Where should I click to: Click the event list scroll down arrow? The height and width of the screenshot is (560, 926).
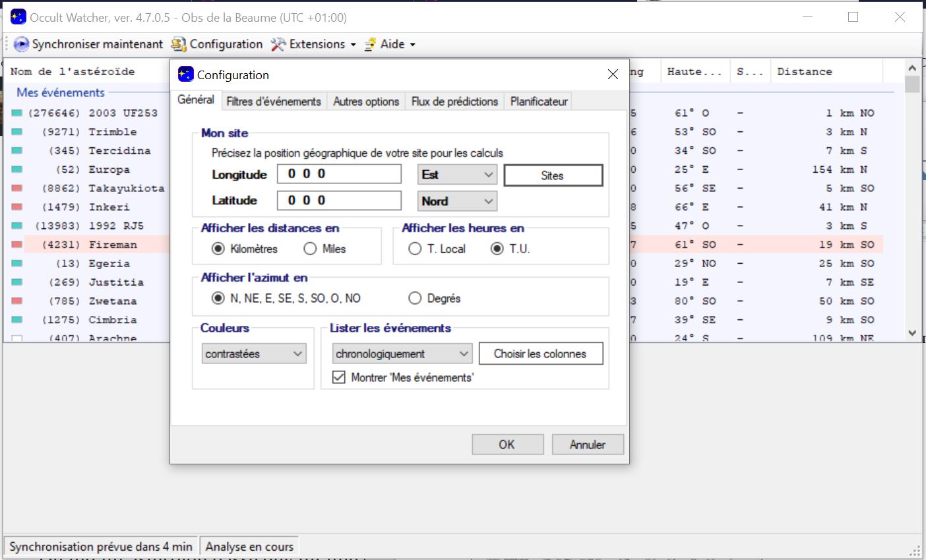coord(912,334)
